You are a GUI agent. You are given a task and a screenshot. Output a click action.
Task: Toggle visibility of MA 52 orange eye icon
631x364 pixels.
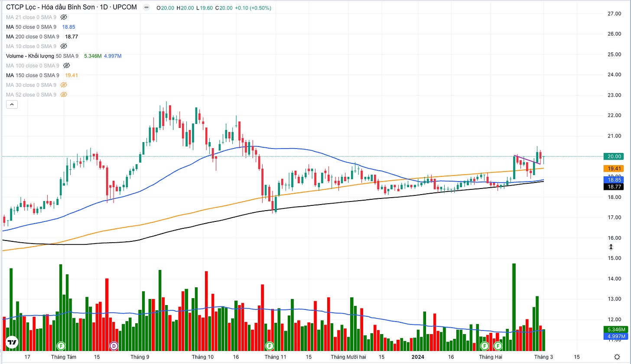pos(64,95)
